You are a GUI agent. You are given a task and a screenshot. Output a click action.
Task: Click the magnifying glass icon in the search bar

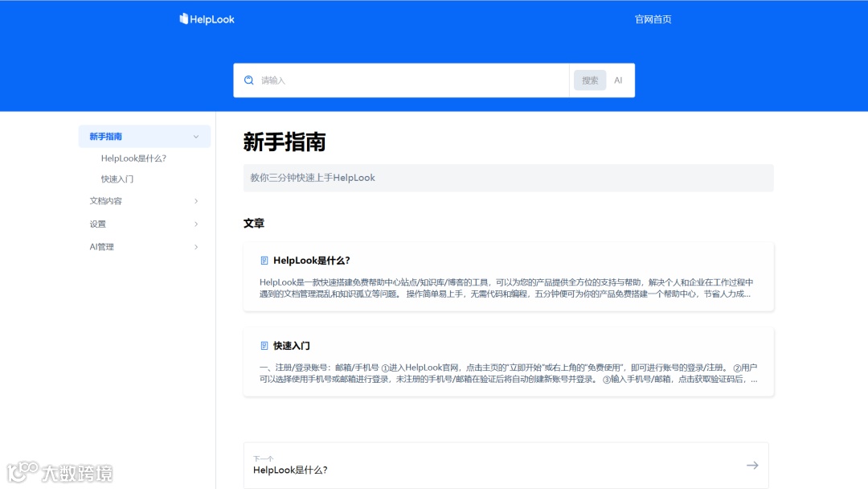(x=249, y=80)
